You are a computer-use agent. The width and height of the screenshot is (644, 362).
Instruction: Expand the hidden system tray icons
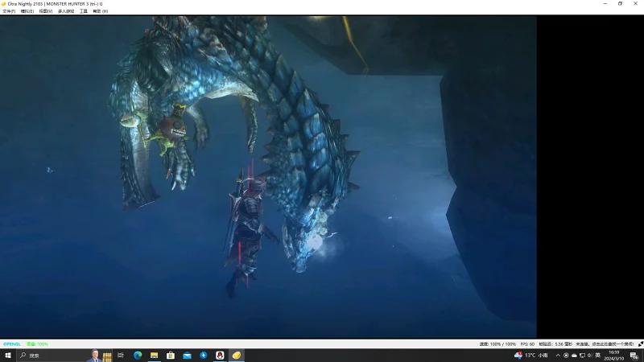coord(558,356)
